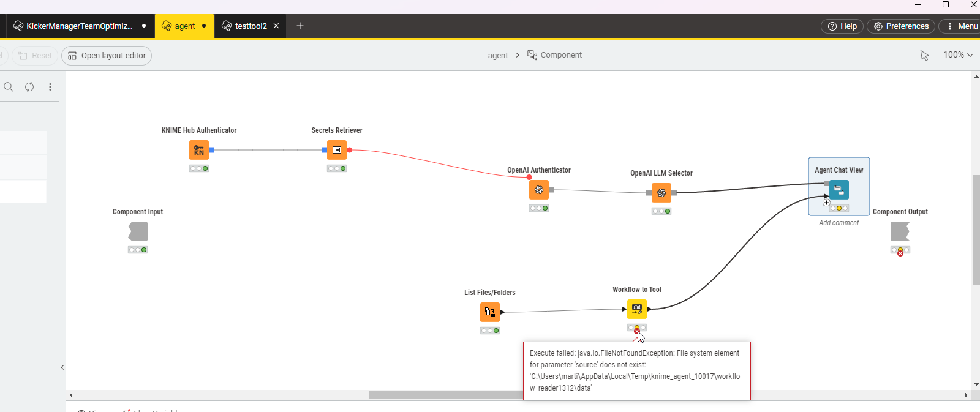Click the output port of OpenAI LLM Selector

pyautogui.click(x=674, y=193)
